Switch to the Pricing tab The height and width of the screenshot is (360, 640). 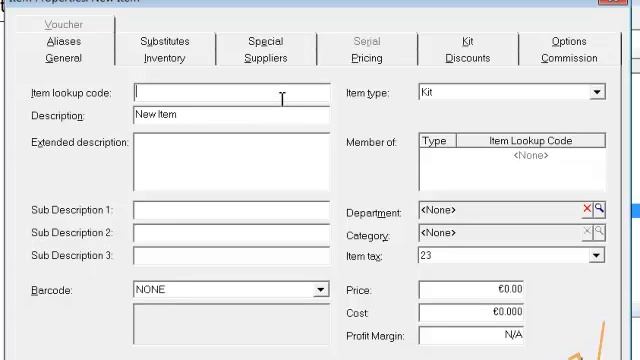[x=367, y=58]
